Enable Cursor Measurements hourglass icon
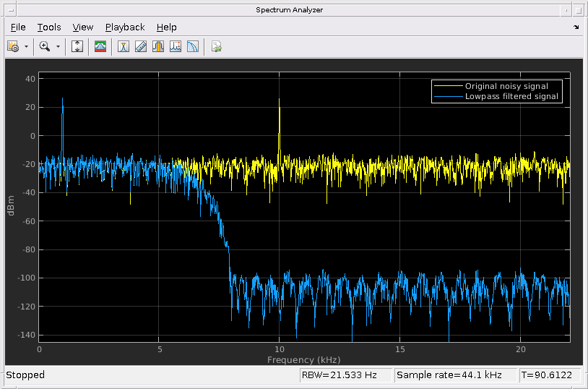 click(x=124, y=46)
